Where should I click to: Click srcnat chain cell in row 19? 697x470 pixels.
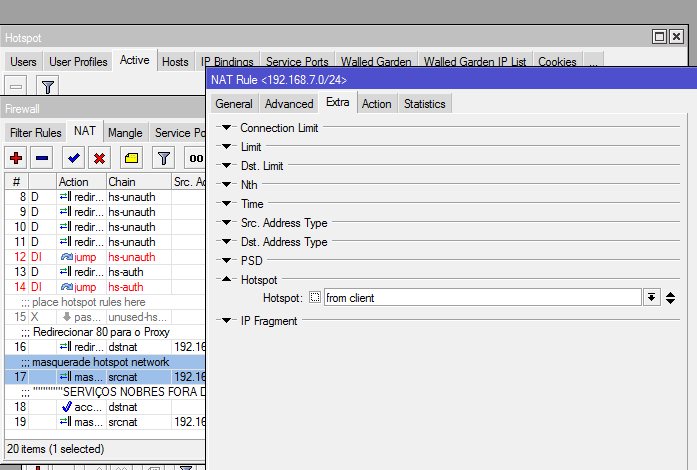tap(139, 422)
